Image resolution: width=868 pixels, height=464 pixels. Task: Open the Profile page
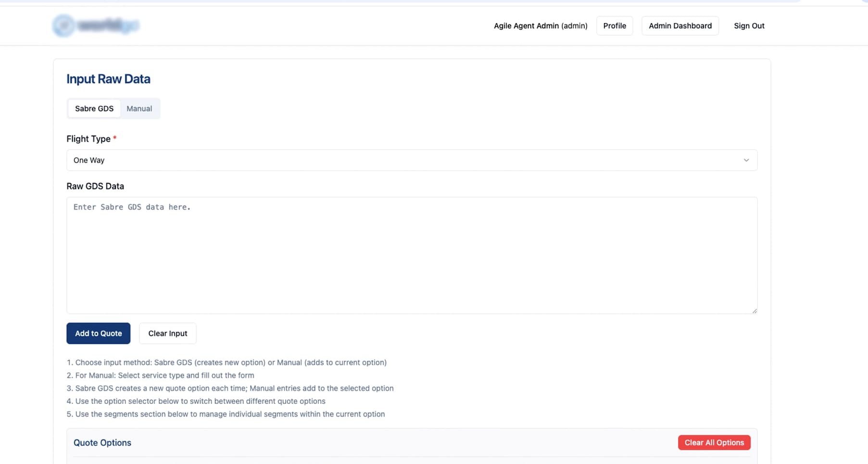coord(614,26)
